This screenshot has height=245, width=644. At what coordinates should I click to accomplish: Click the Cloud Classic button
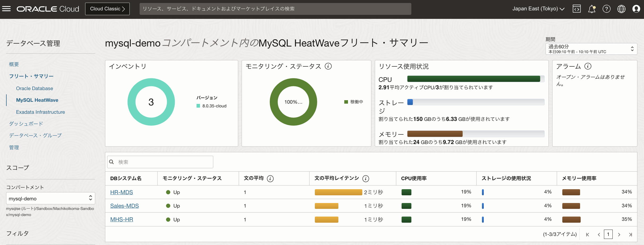click(107, 9)
